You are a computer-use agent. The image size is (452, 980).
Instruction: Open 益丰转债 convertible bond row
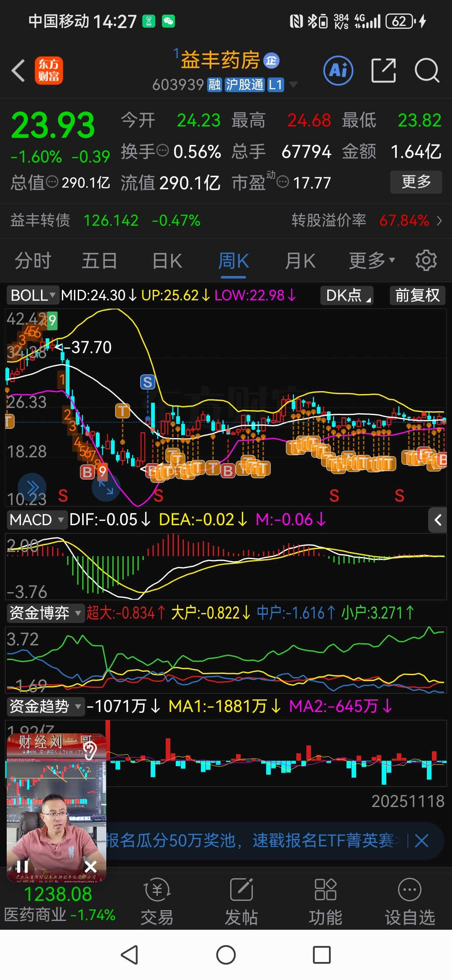[105, 220]
